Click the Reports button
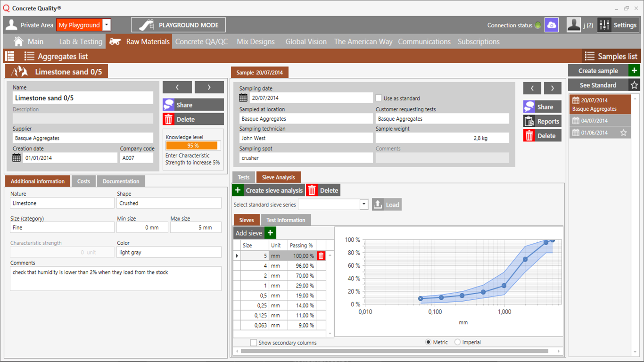 pos(542,121)
